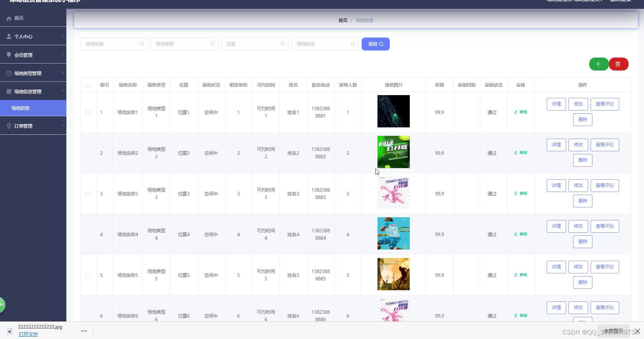This screenshot has width=644, height=339.
Task: Click the pink tennis match image in row 3
Action: pyautogui.click(x=394, y=193)
